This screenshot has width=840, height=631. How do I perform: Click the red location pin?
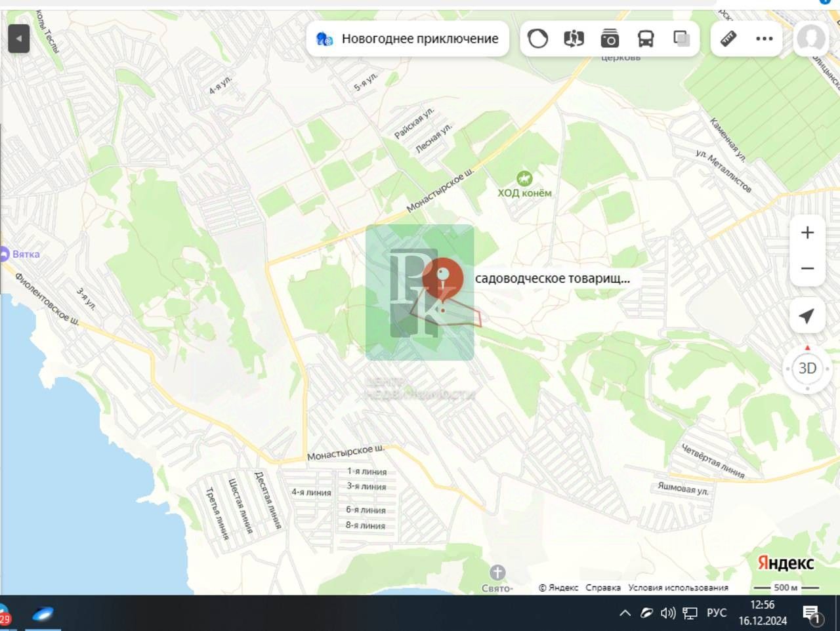pos(443,279)
